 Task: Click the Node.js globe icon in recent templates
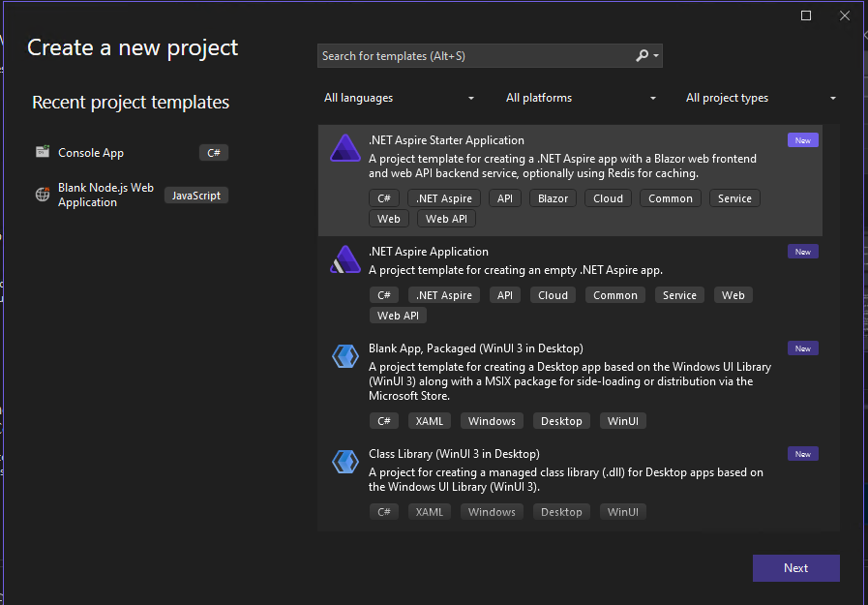pyautogui.click(x=43, y=195)
